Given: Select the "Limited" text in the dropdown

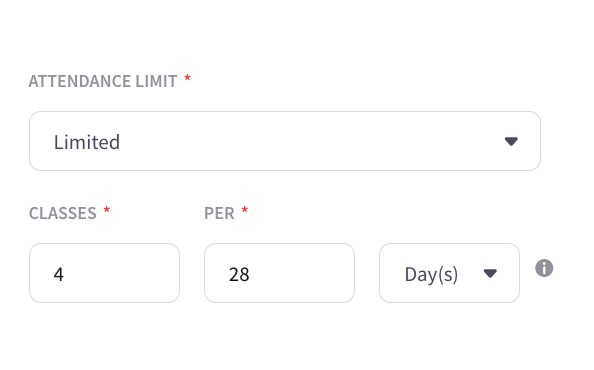Looking at the screenshot, I should (x=87, y=142).
